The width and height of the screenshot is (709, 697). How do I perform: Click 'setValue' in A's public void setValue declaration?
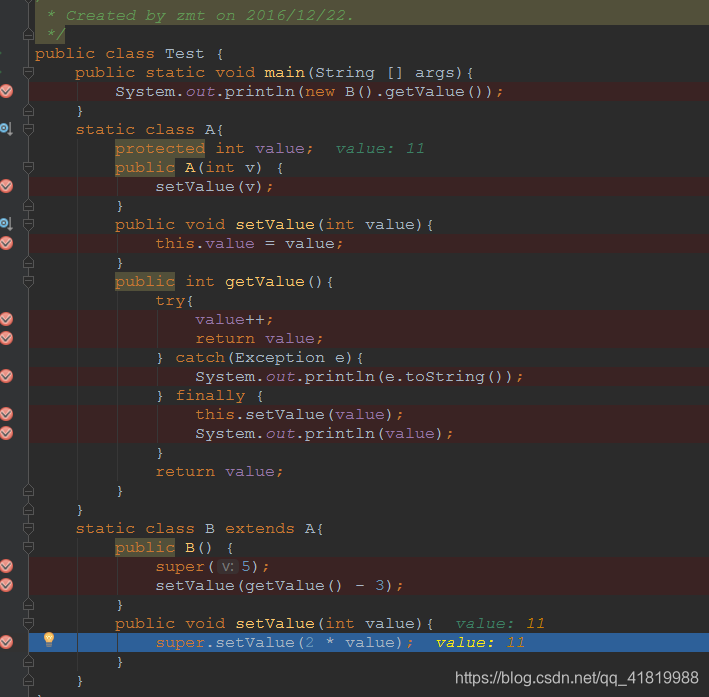[x=275, y=224]
